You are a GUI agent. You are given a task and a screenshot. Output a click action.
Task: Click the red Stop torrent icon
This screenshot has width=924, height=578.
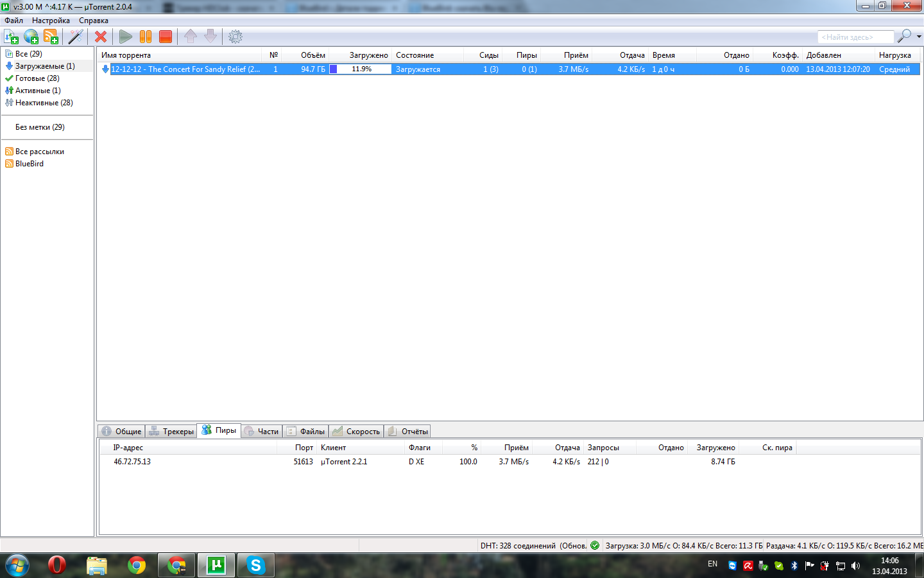point(166,37)
